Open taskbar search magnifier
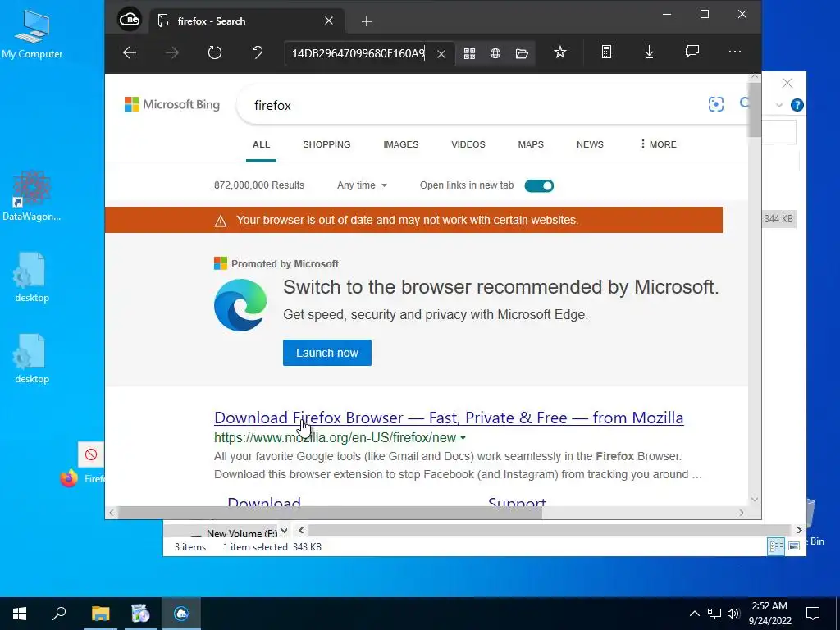 click(59, 614)
